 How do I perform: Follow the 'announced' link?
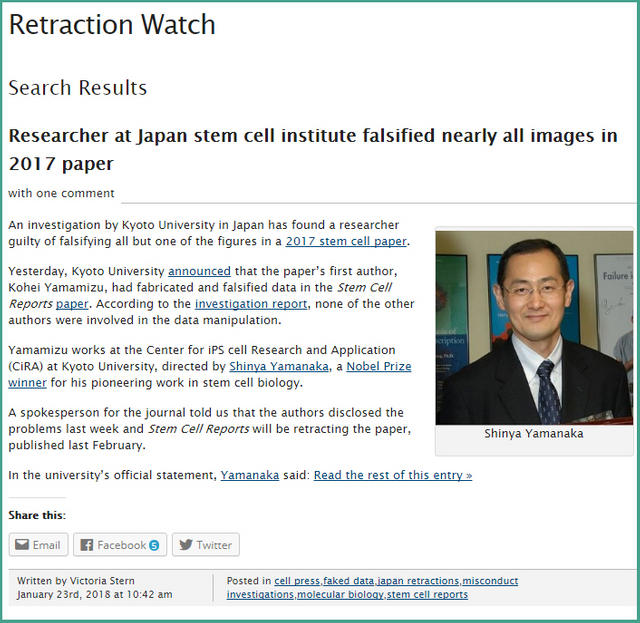pos(199,271)
